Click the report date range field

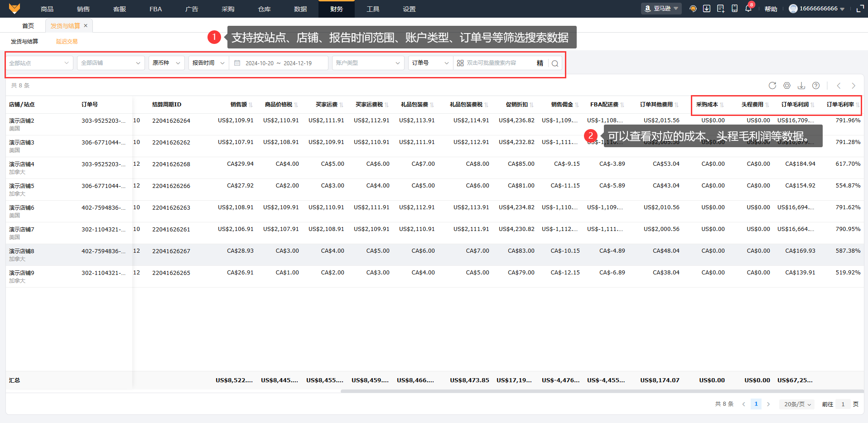279,63
